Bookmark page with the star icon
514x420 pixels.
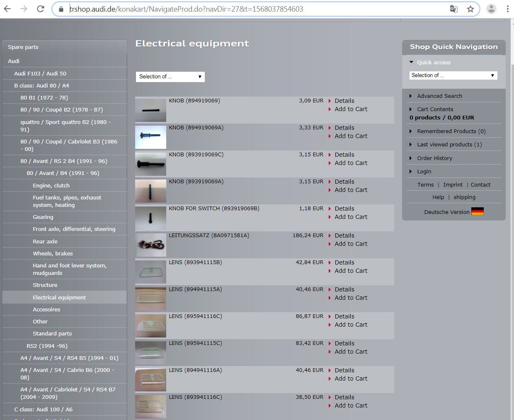[470, 9]
